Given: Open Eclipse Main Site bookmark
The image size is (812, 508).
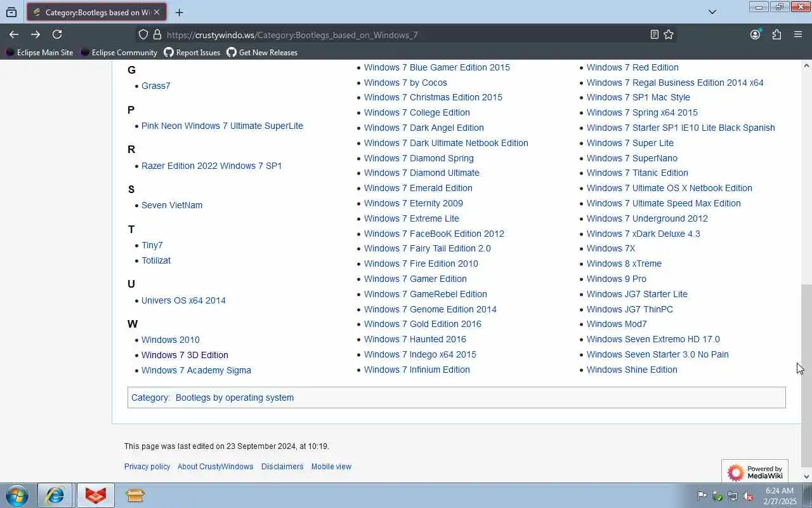Looking at the screenshot, I should point(39,53).
